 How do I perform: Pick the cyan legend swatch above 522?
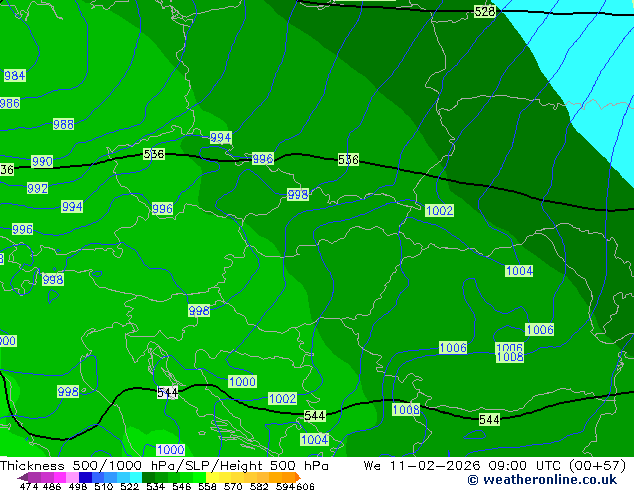(x=136, y=477)
